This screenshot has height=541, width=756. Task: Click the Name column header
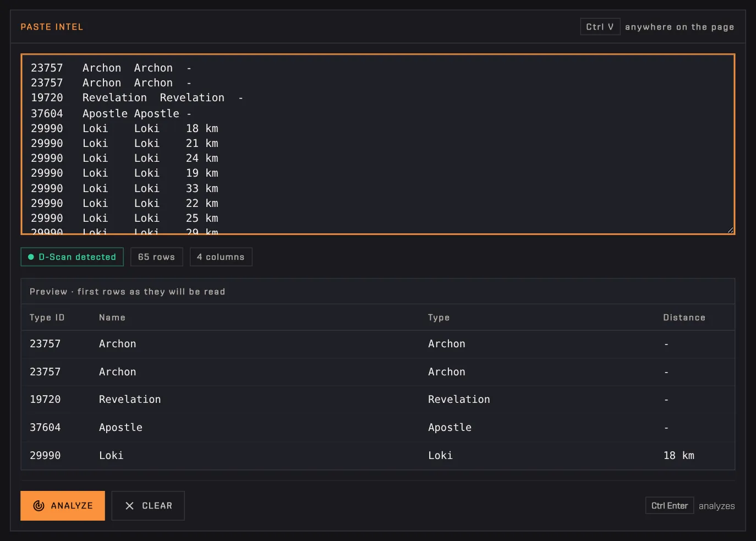tap(112, 318)
